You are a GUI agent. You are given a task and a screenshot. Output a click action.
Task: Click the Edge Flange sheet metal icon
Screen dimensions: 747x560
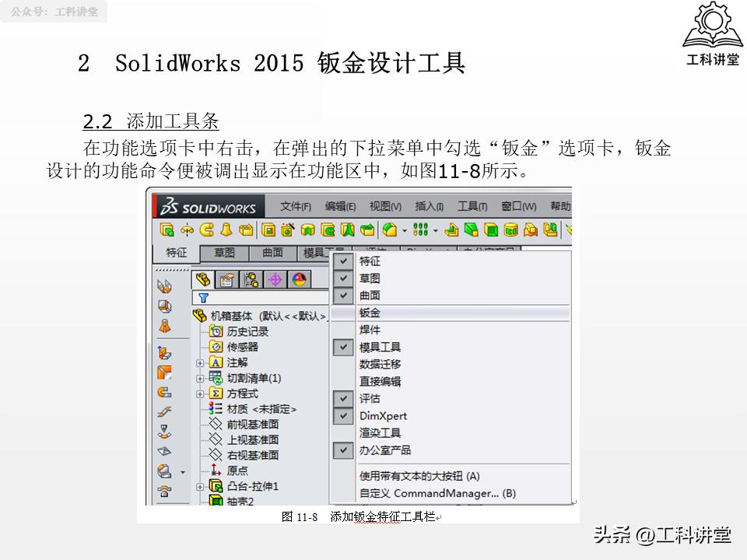coord(164,353)
